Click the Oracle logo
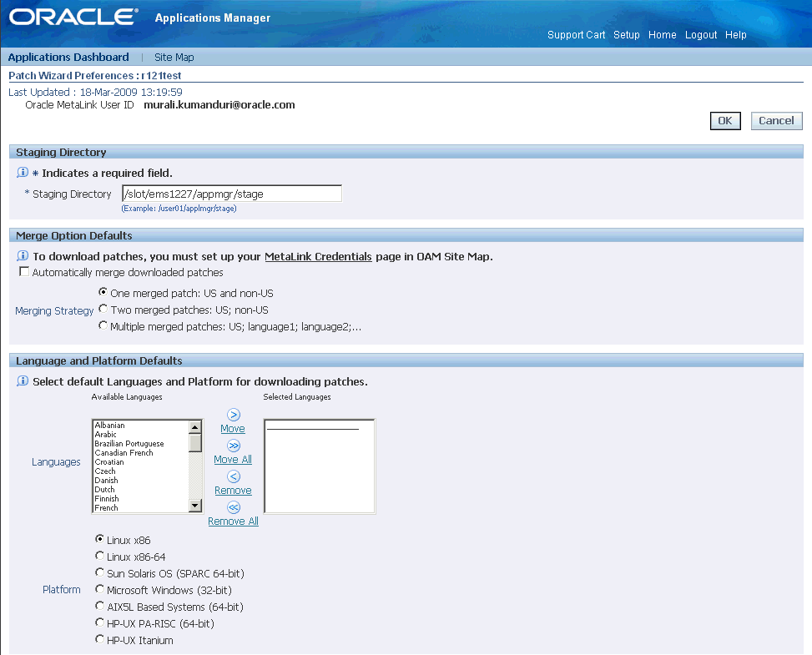Image resolution: width=812 pixels, height=655 pixels. click(x=73, y=17)
